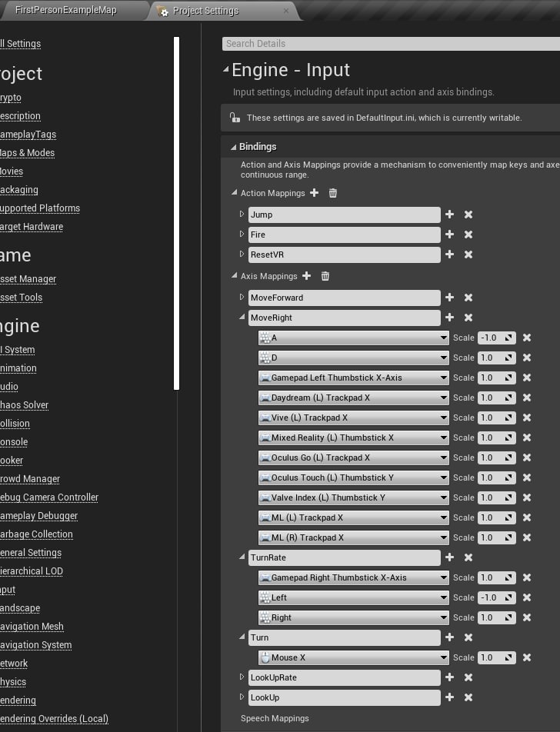Collapse the MoveRight axis mapping
560x732 pixels.
click(242, 317)
